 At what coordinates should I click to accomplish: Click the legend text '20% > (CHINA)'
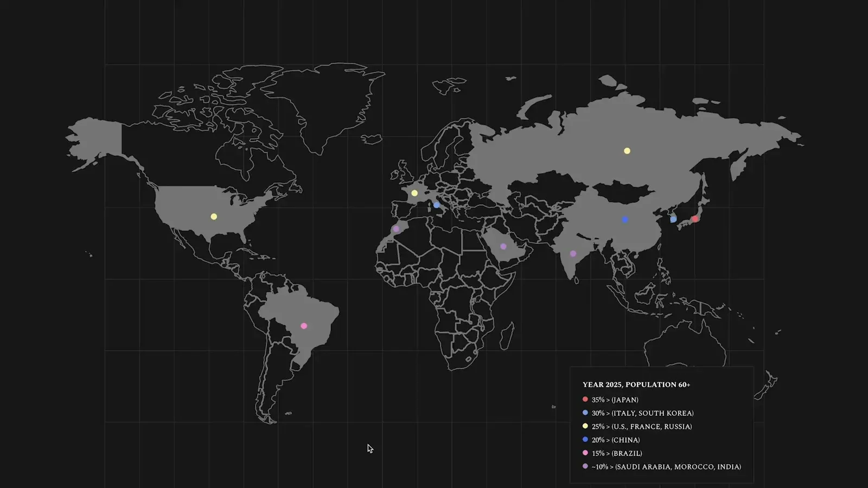pyautogui.click(x=616, y=440)
